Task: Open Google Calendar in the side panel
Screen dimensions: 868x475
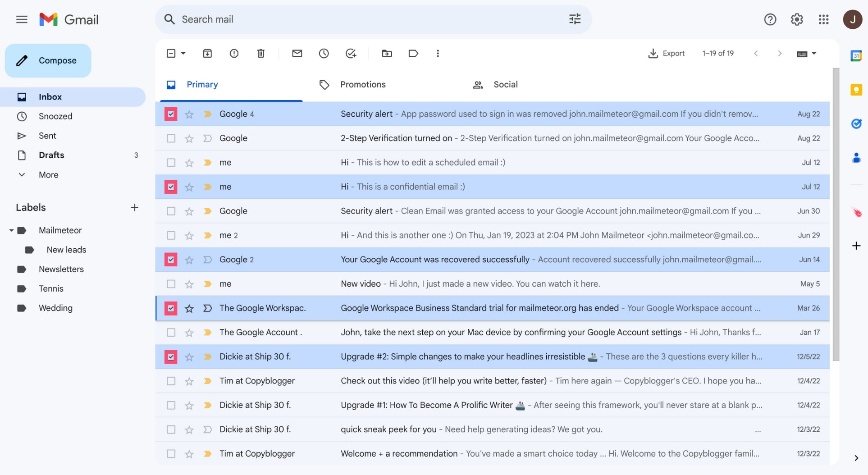Action: pyautogui.click(x=856, y=56)
